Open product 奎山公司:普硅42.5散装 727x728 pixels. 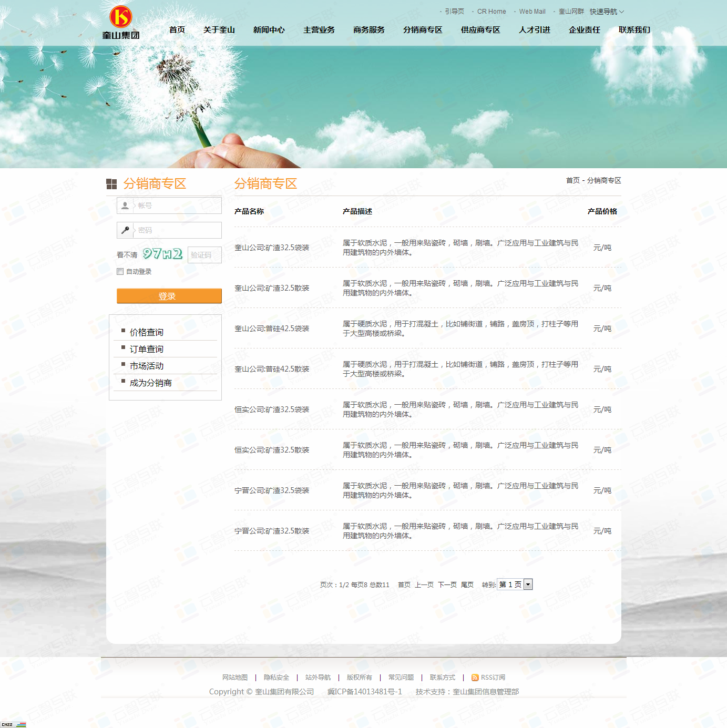[x=272, y=369]
